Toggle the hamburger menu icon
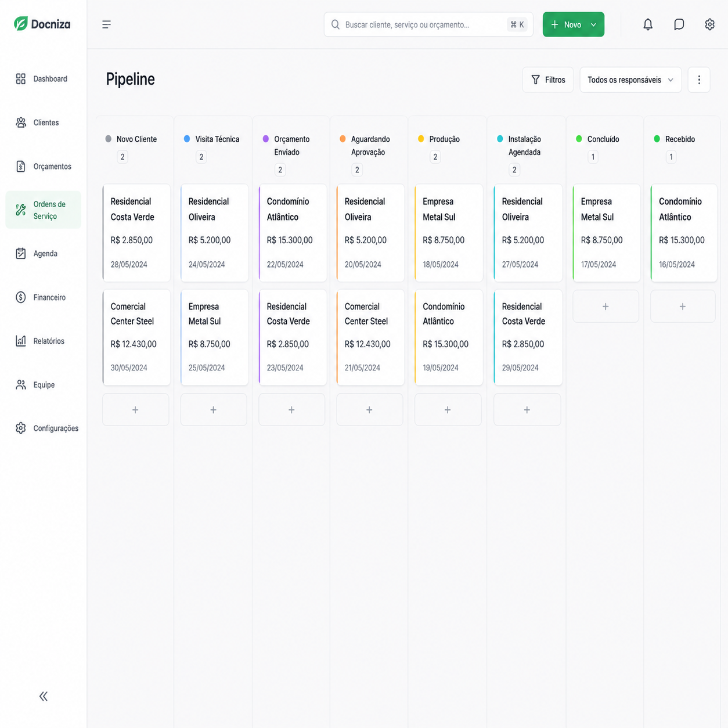728x728 pixels. click(106, 24)
